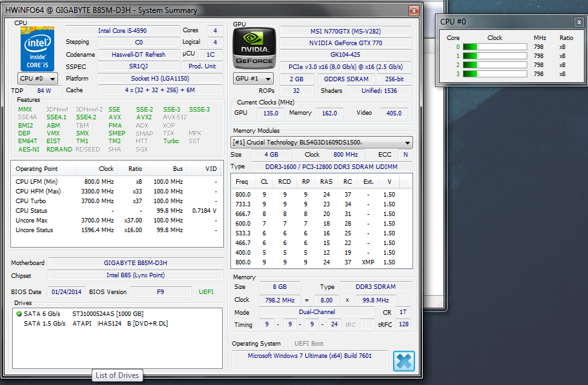
Task: Click the GIGABYTE B85M-D3H motherboard field
Action: click(x=136, y=263)
